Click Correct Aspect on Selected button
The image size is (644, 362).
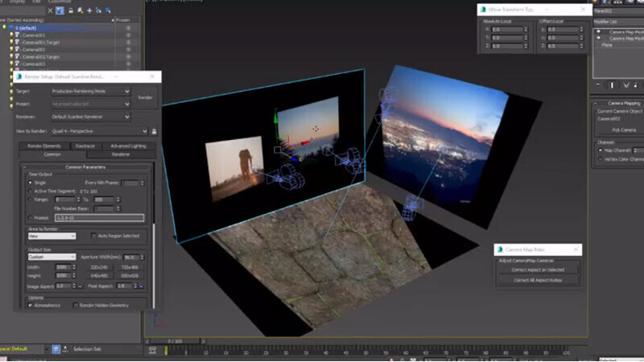tap(537, 269)
